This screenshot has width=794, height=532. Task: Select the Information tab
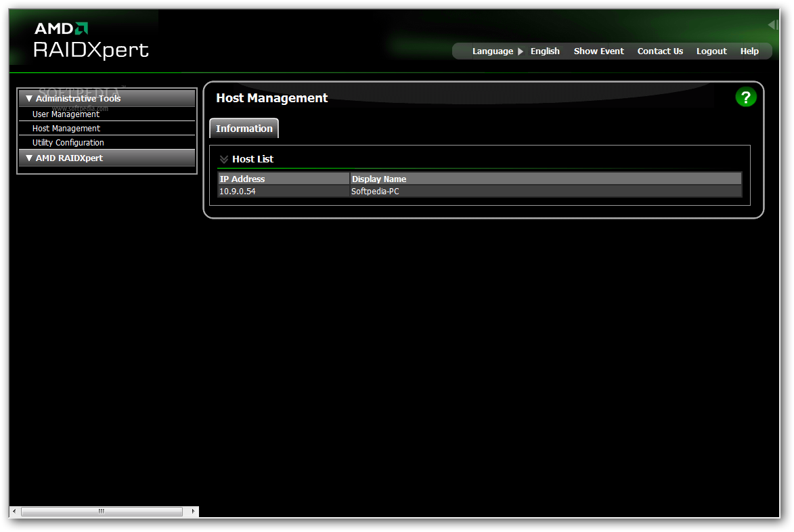pyautogui.click(x=244, y=129)
